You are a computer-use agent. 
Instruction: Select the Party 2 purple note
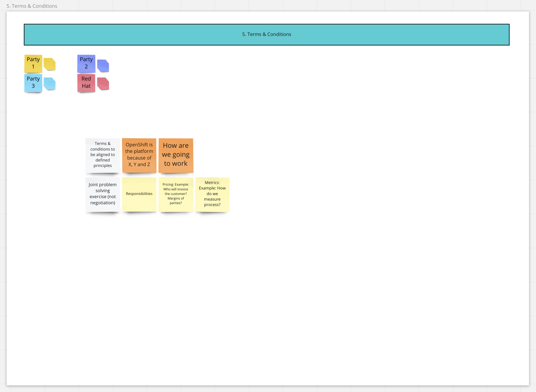(86, 64)
